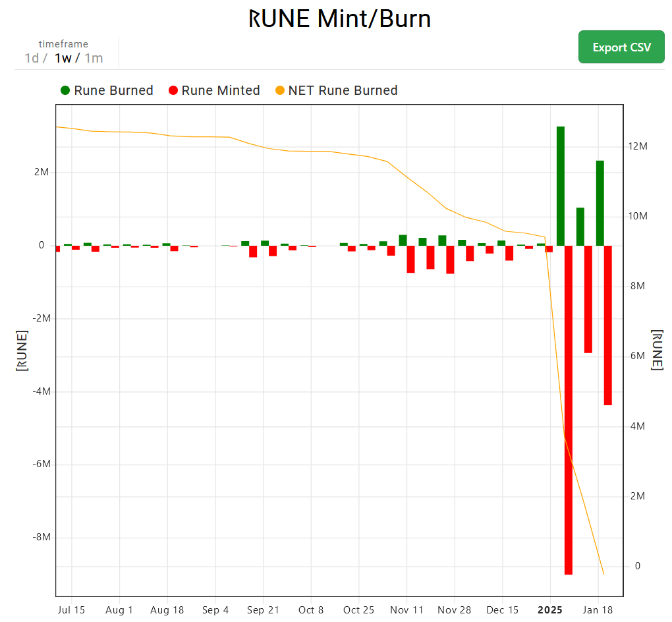
Task: Click the RUNE Mint/Burn chart title
Action: tap(339, 19)
